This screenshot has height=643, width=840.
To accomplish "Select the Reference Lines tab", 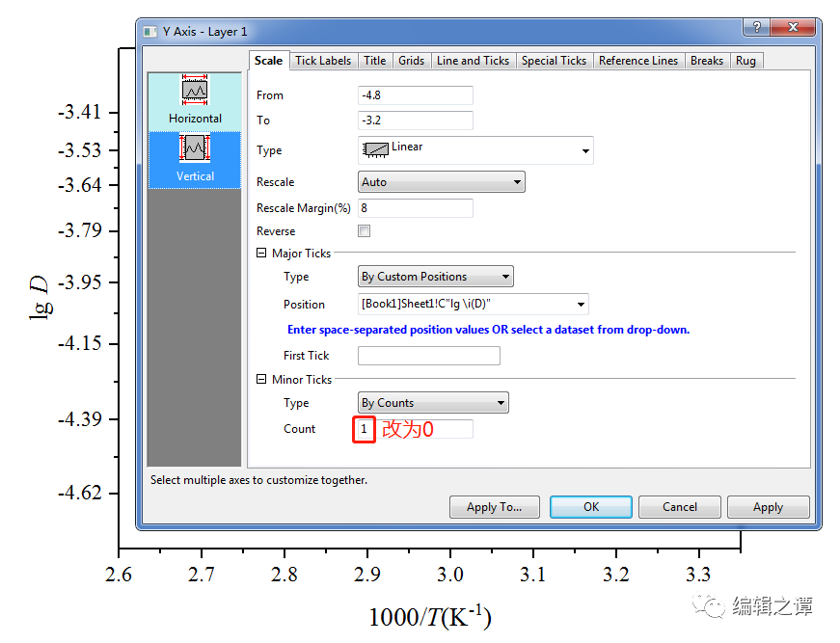I will click(x=638, y=60).
